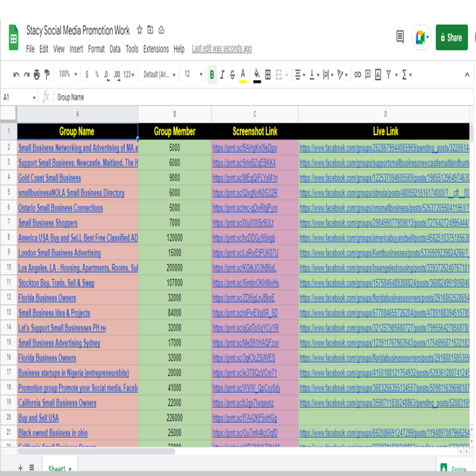Select column B header
The image size is (476, 476).
tap(175, 114)
